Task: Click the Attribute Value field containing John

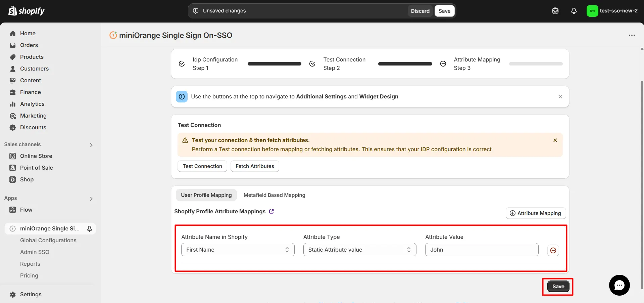Action: (x=482, y=250)
